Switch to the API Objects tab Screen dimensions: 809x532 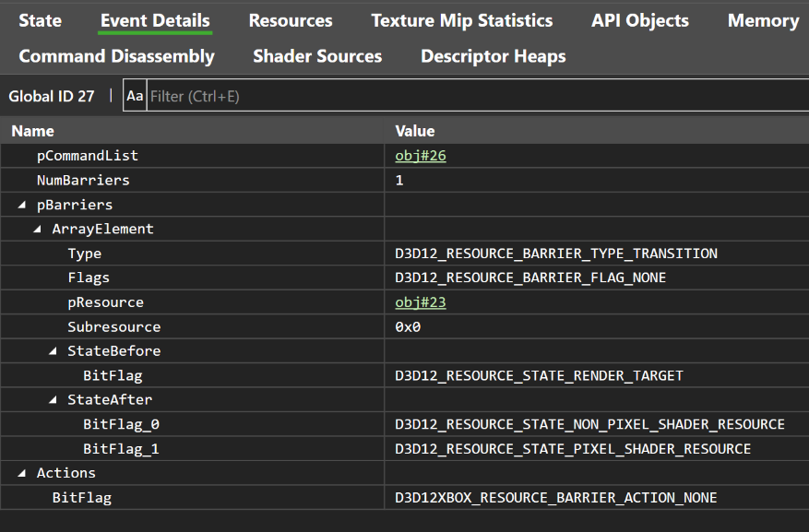[x=640, y=20]
